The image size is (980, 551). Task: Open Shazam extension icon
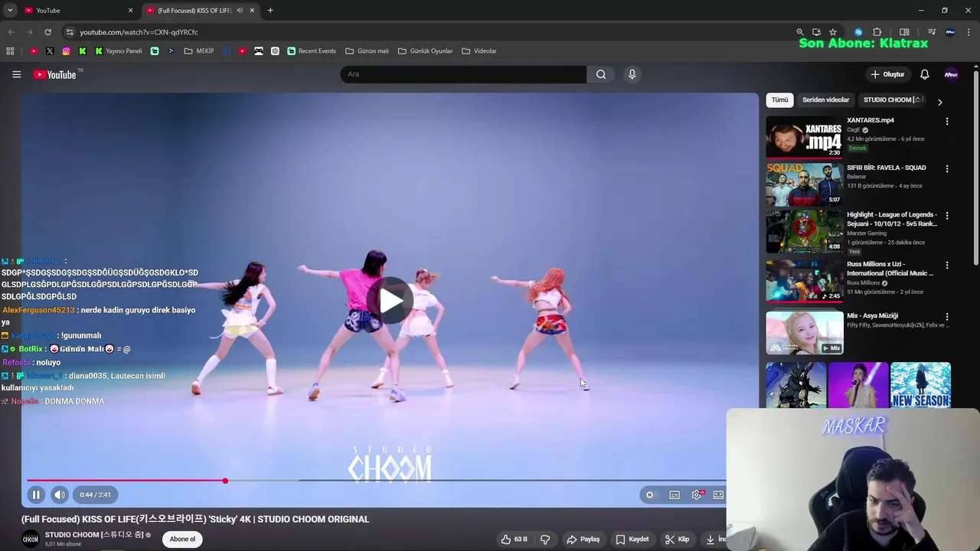tap(858, 32)
